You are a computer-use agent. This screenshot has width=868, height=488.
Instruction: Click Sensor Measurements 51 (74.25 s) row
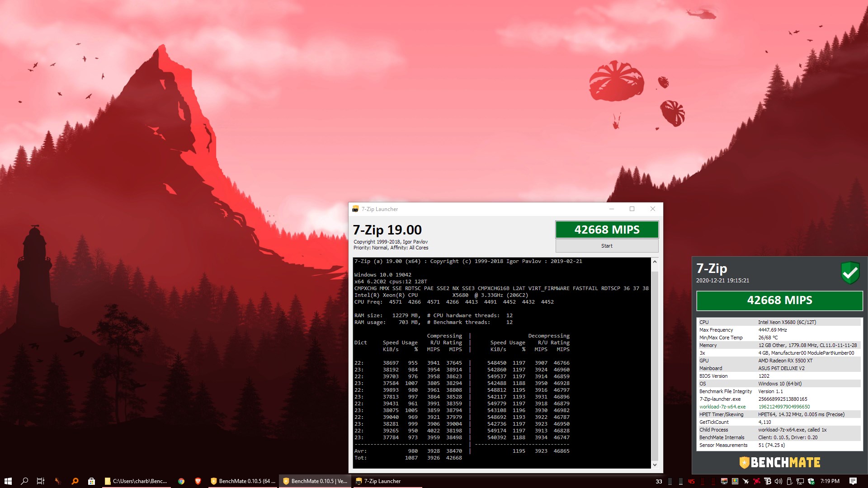click(779, 445)
